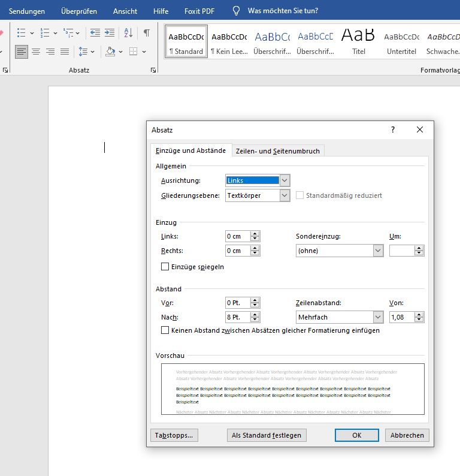Click line spacing icon in ribbon

pos(83,52)
